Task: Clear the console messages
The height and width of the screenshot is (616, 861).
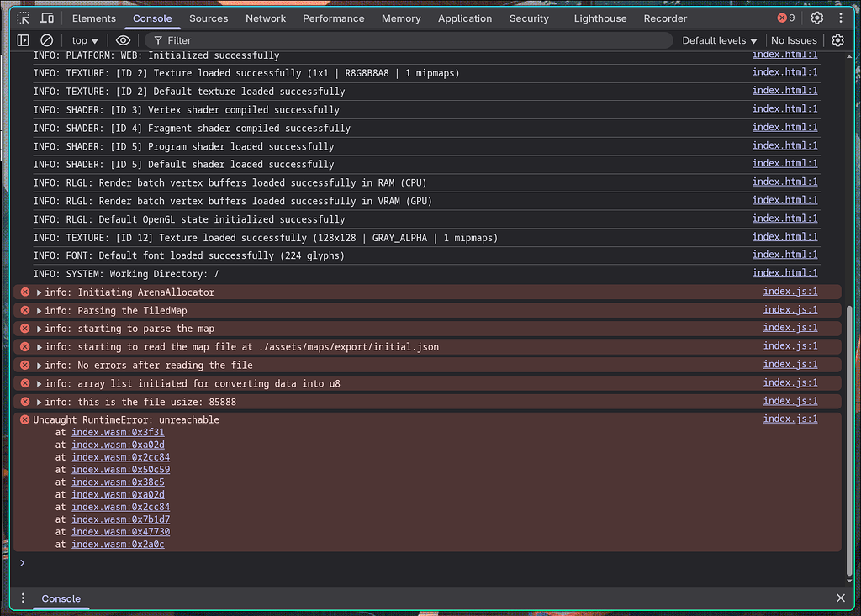Action: pos(46,39)
